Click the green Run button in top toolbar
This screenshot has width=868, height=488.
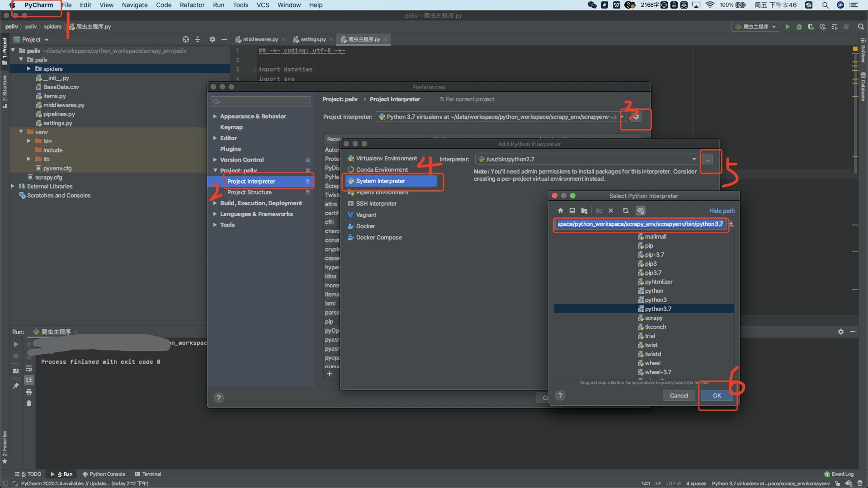(788, 27)
